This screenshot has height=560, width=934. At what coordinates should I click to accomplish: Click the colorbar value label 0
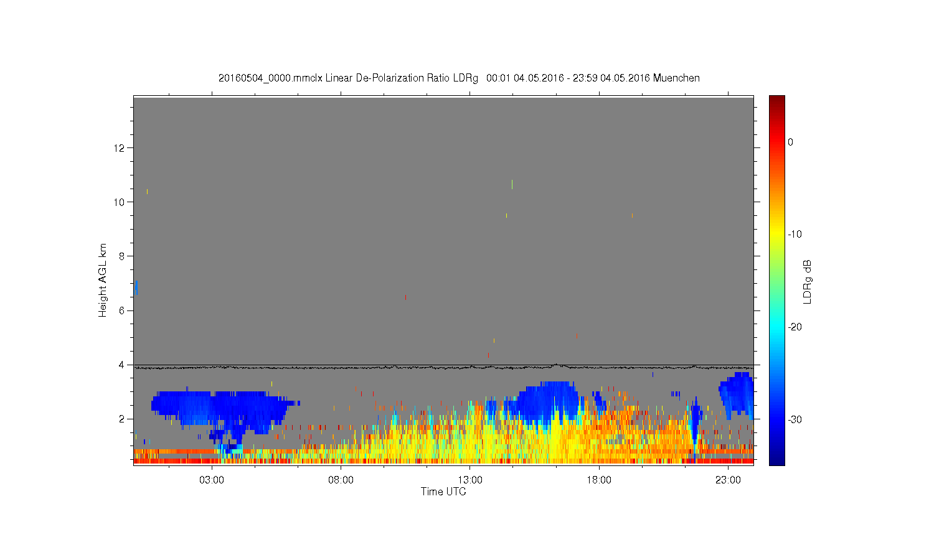pos(791,142)
